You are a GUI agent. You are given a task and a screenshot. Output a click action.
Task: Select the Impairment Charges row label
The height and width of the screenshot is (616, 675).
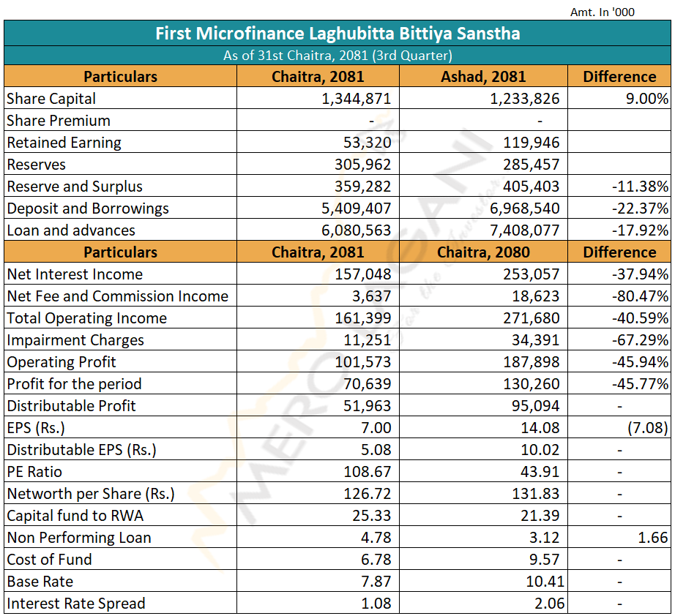[75, 340]
